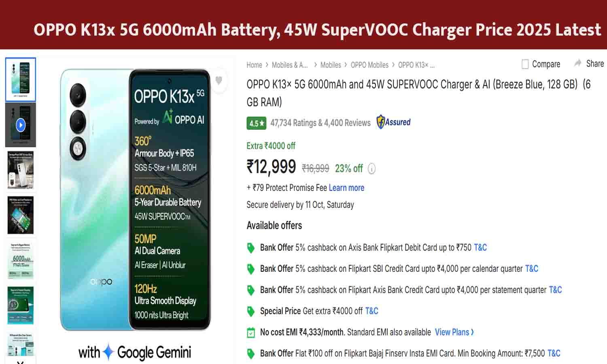Click green tag icon beside Special Price offer
Image resolution: width=607 pixels, height=364 pixels.
(x=251, y=311)
